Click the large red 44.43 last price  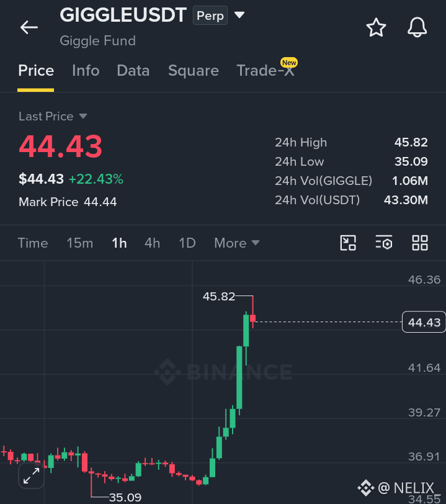click(60, 146)
